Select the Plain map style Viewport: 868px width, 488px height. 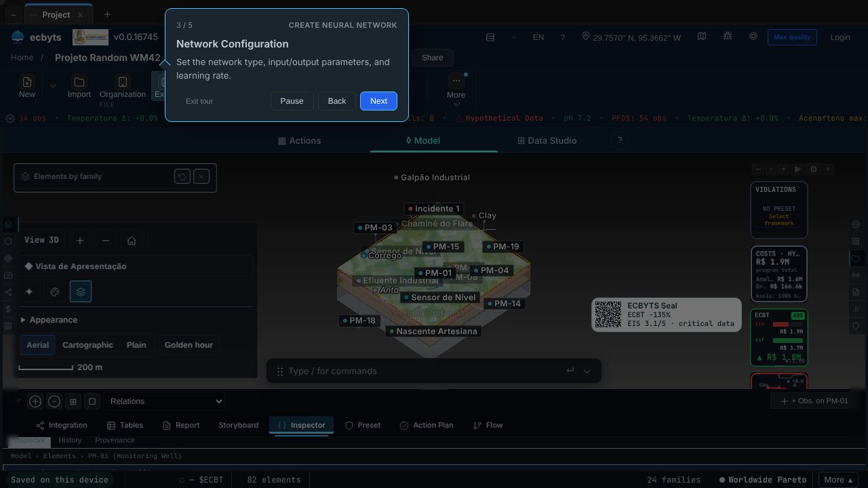coord(136,345)
